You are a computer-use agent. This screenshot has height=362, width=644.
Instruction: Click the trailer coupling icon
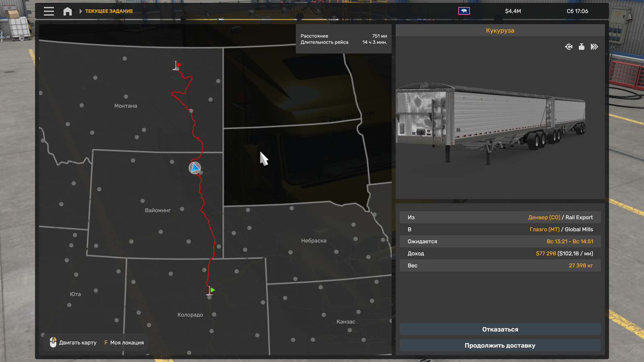[x=569, y=47]
